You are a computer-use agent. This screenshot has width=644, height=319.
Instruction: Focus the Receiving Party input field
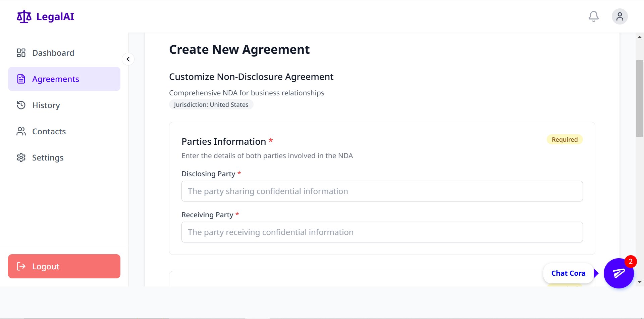(x=382, y=232)
